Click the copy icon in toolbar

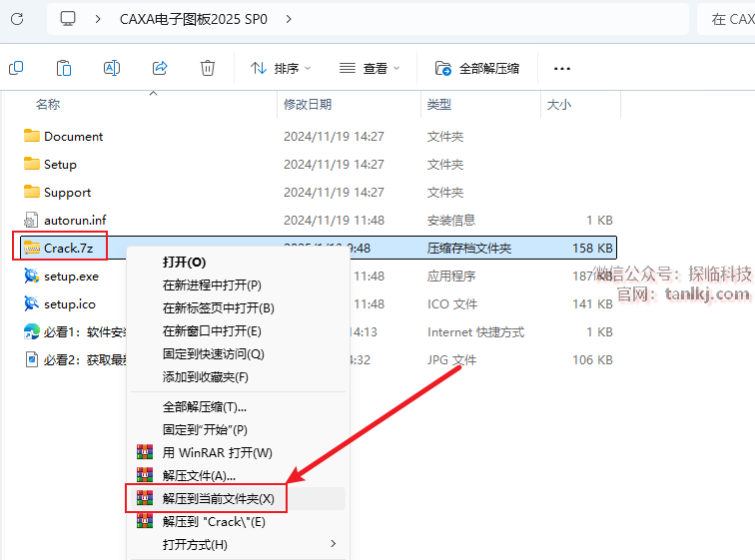pyautogui.click(x=16, y=68)
